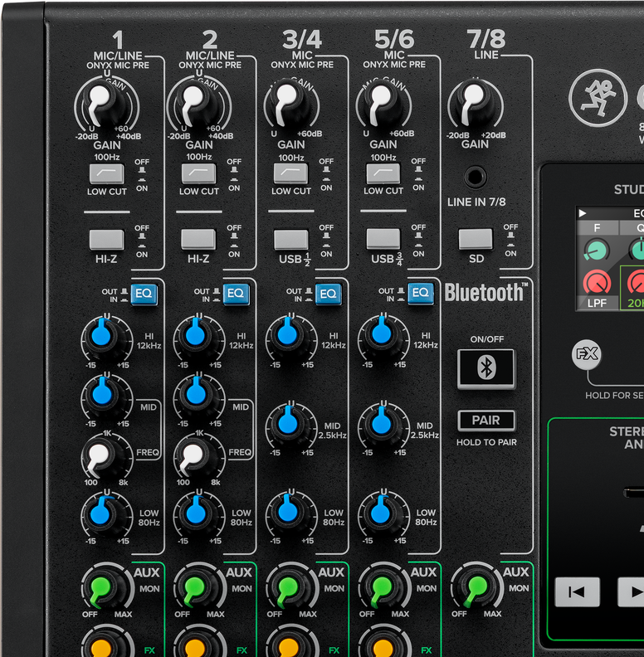Image resolution: width=644 pixels, height=657 pixels.
Task: Click the red LPF knob on display
Action: [x=597, y=282]
